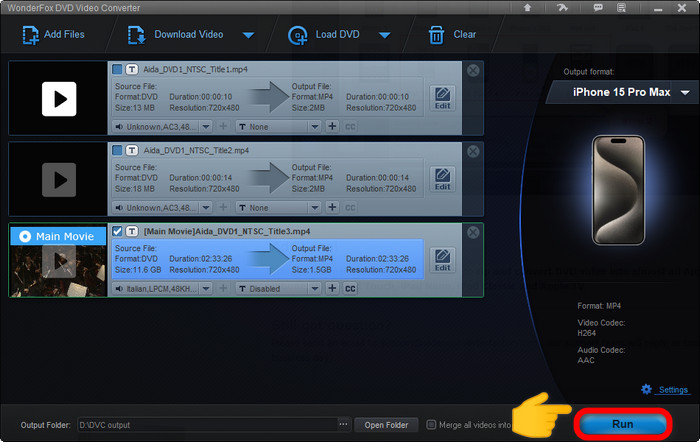Open Edit for Main Movie Title3

442,260
